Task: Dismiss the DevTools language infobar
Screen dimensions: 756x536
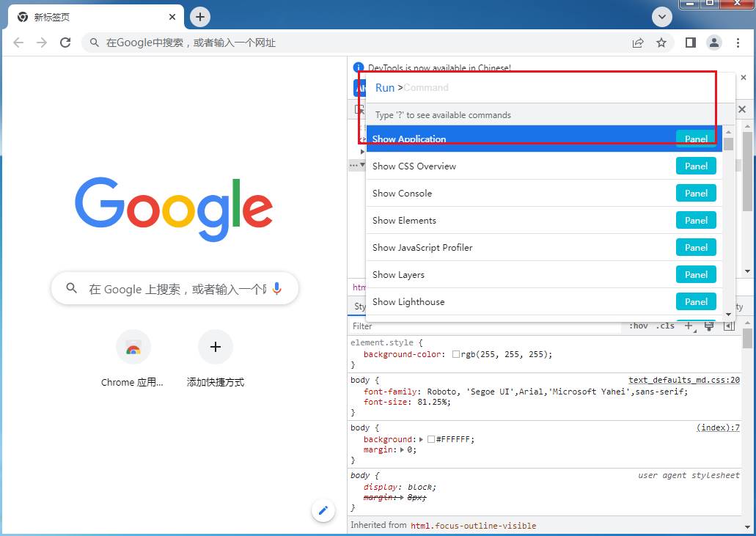Action: point(744,77)
